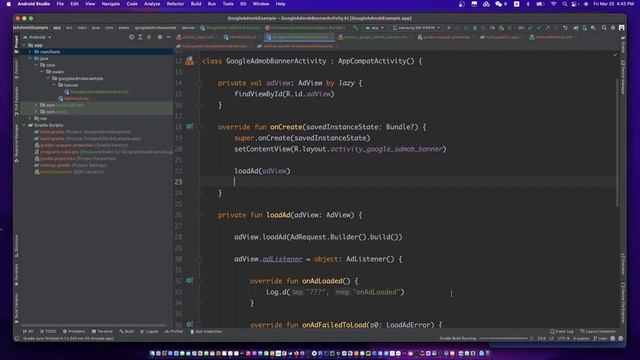Open the Project tool window side tab

point(16,43)
